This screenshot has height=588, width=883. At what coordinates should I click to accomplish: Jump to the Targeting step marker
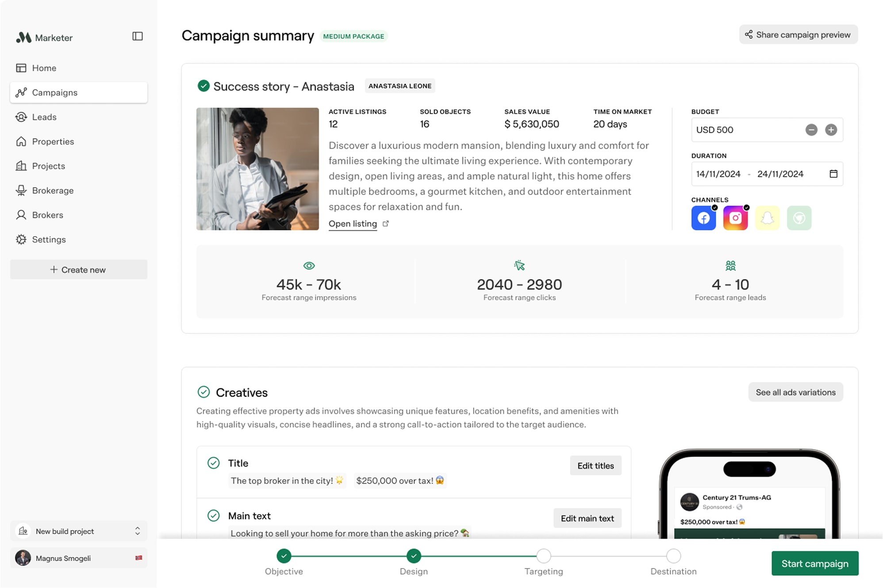pos(544,556)
